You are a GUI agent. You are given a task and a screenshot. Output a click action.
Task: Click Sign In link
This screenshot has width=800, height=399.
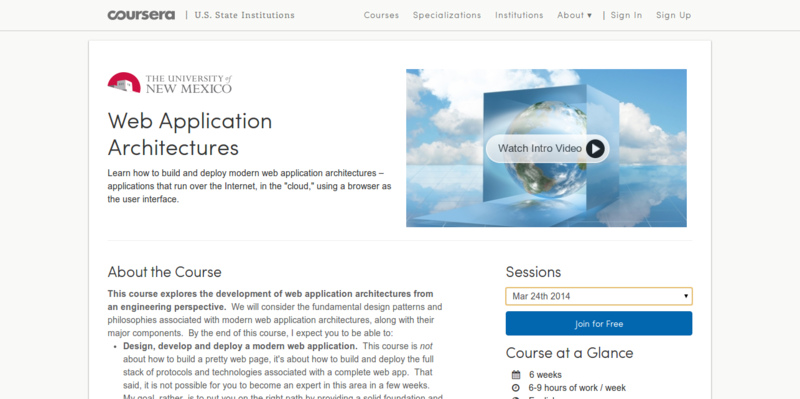[626, 15]
